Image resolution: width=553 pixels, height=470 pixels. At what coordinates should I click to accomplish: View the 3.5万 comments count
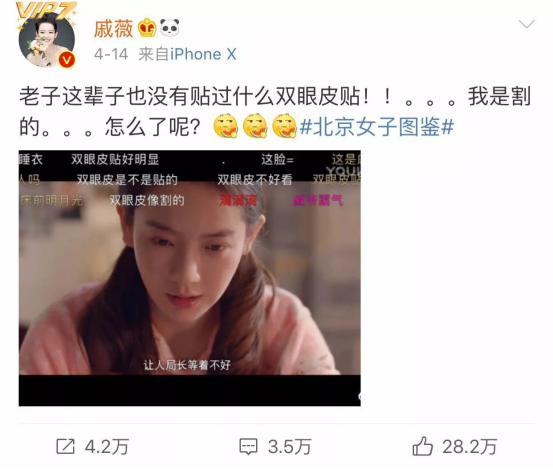click(290, 447)
